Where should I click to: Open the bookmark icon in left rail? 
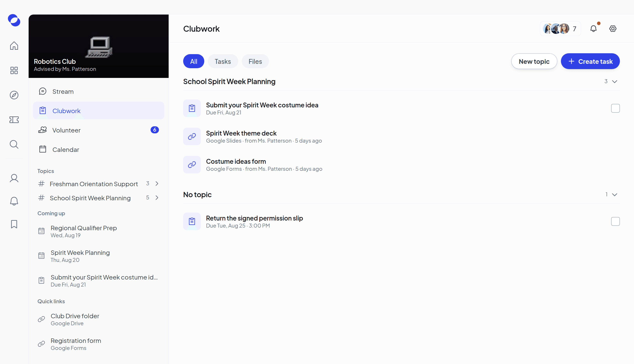pyautogui.click(x=14, y=224)
